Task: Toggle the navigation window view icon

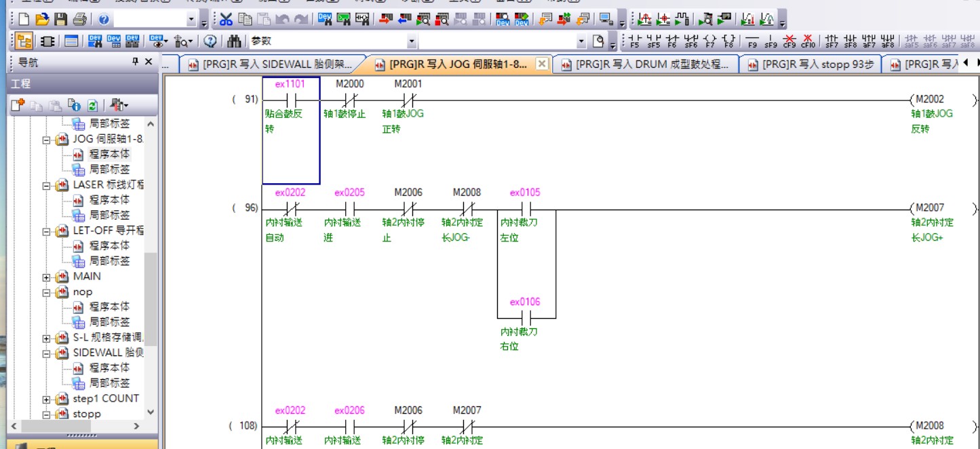Action: click(24, 41)
